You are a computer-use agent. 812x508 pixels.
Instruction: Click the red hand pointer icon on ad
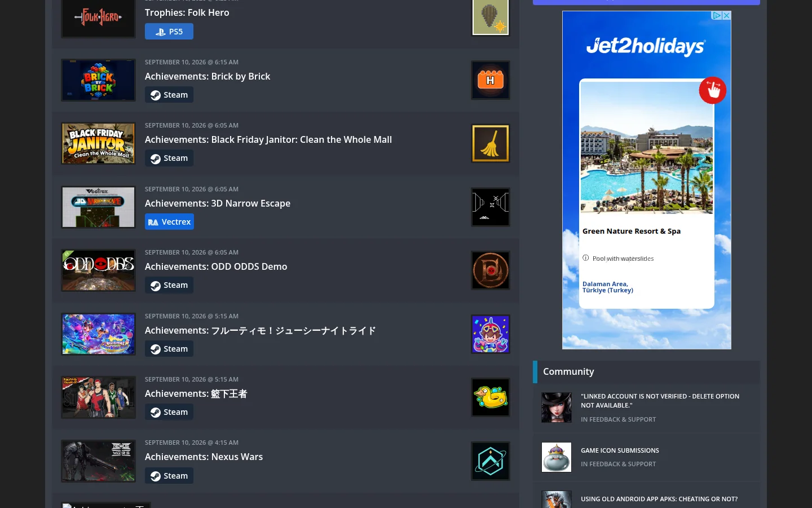point(713,90)
